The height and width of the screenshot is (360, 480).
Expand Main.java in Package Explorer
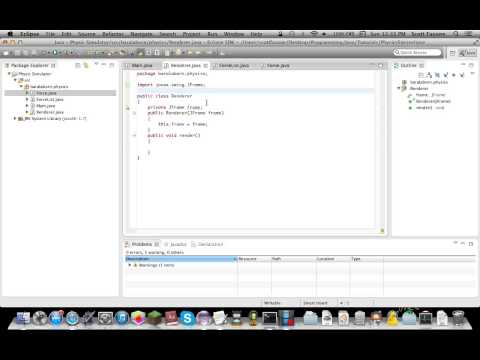(27, 106)
